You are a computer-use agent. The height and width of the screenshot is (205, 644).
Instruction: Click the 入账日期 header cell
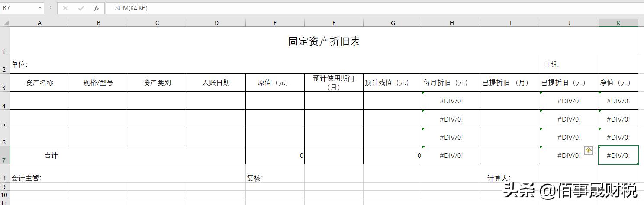tap(216, 83)
